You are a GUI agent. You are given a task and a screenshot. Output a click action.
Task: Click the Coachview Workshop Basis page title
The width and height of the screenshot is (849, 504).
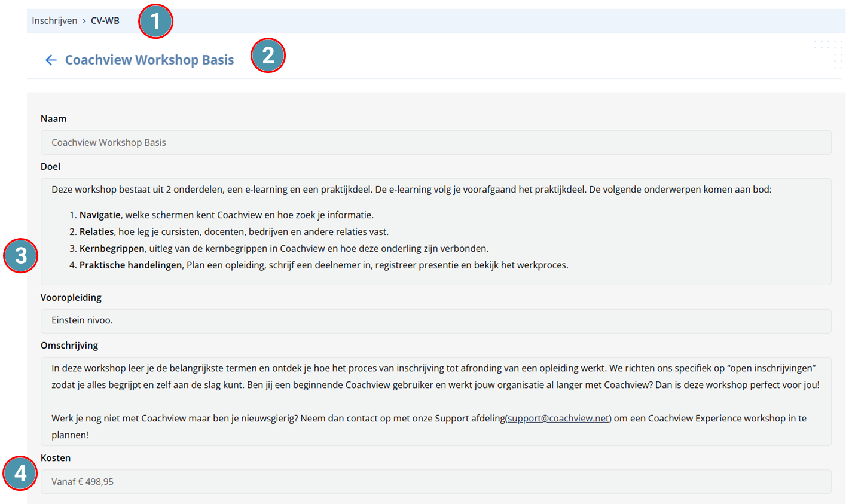click(x=149, y=60)
